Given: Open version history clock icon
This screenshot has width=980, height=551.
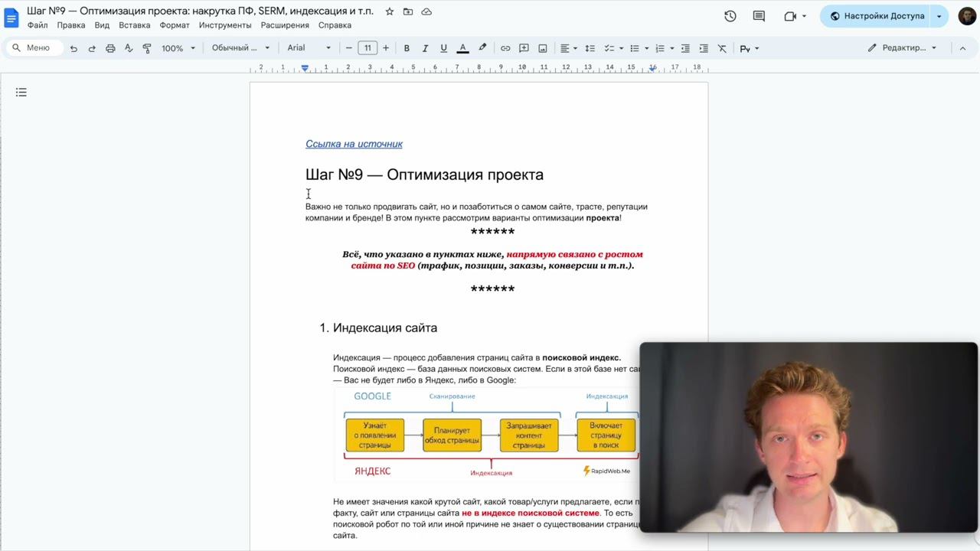Looking at the screenshot, I should [730, 16].
